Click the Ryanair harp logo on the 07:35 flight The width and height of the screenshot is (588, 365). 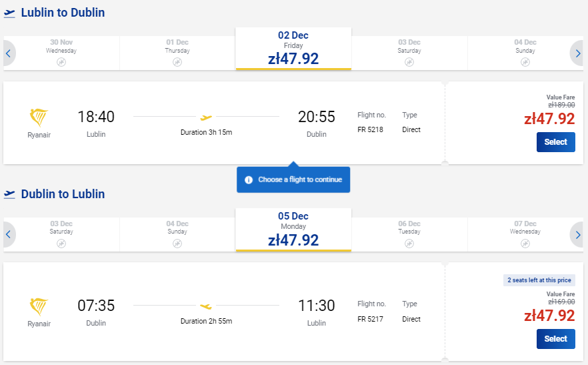[39, 306]
